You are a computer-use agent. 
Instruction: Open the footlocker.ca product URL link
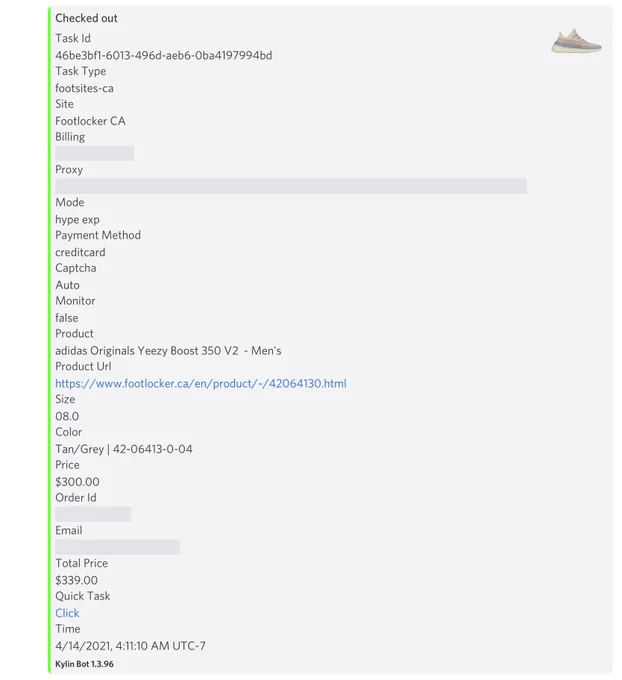pos(200,383)
